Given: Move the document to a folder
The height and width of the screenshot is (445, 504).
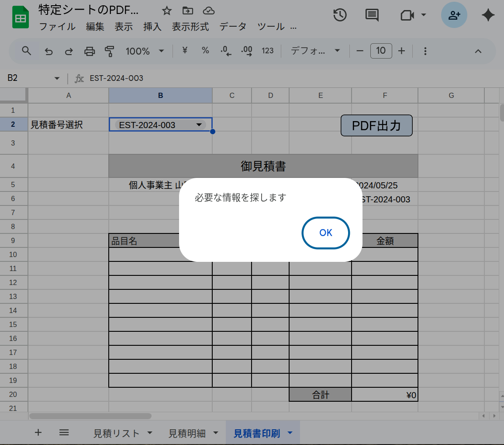Looking at the screenshot, I should (188, 10).
